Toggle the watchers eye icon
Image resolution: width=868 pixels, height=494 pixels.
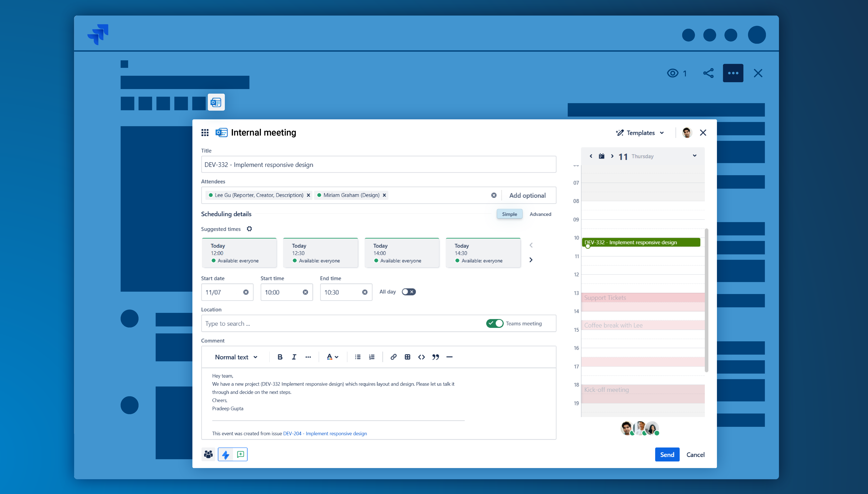(x=673, y=73)
